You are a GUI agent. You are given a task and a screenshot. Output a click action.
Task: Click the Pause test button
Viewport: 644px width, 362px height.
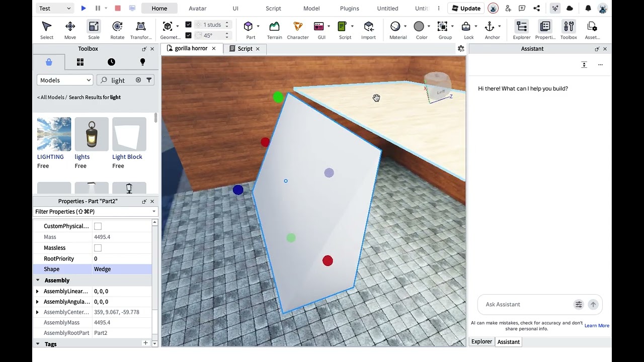(98, 8)
